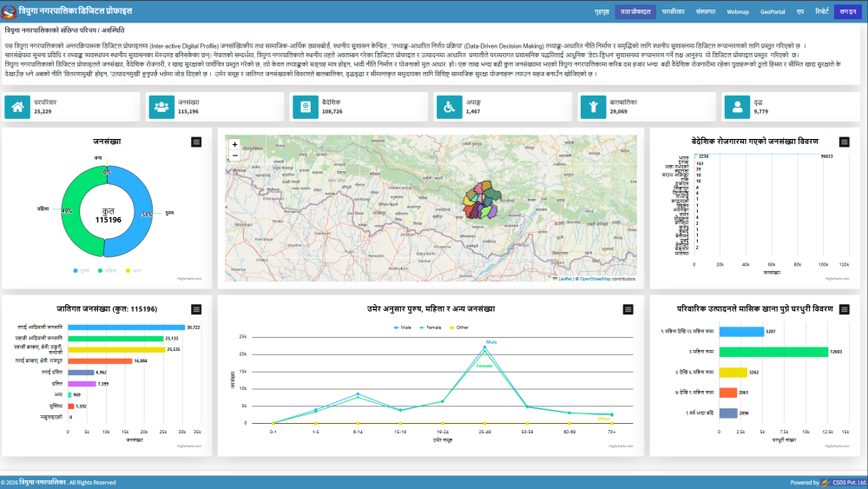This screenshot has width=868, height=489.
Task: Click the जनसंख्या people group icon
Action: [161, 107]
